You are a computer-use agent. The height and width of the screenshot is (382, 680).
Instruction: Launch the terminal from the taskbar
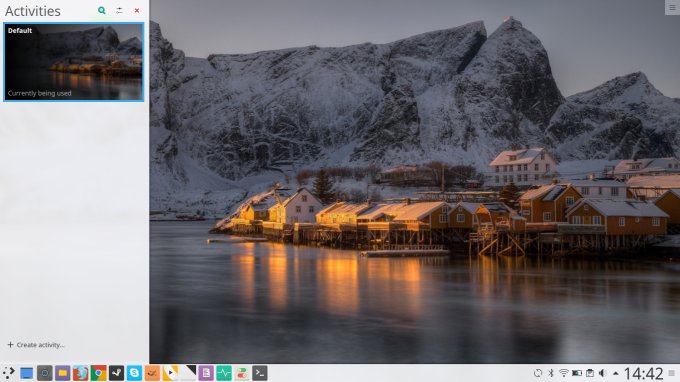click(260, 373)
